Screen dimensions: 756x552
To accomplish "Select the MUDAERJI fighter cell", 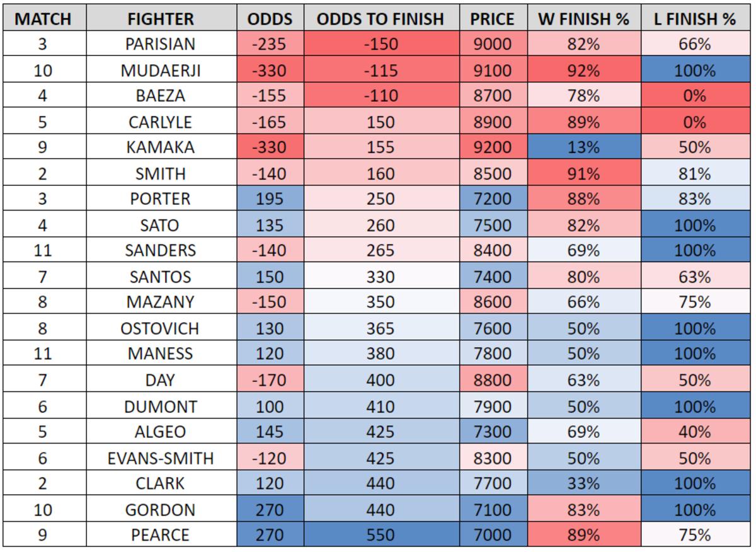I will click(160, 71).
